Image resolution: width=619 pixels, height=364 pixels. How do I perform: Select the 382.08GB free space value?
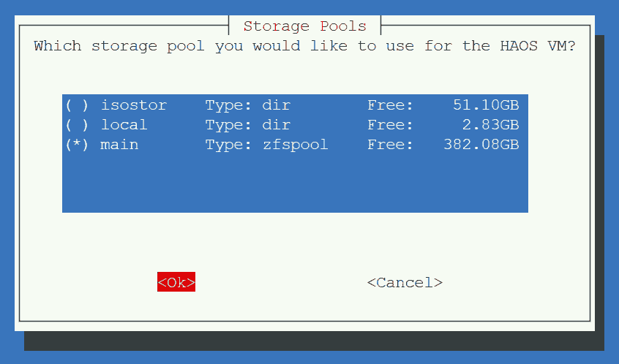pos(481,145)
